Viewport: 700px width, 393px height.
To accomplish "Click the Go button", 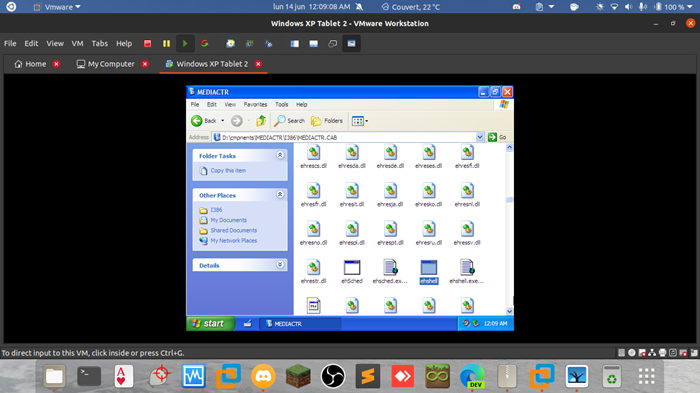I will (497, 137).
